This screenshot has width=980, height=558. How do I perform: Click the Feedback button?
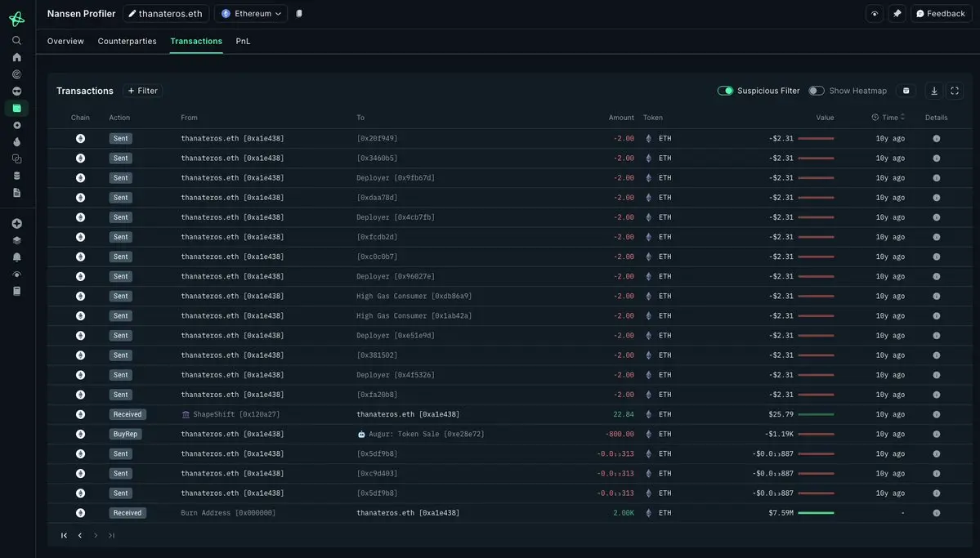[942, 14]
